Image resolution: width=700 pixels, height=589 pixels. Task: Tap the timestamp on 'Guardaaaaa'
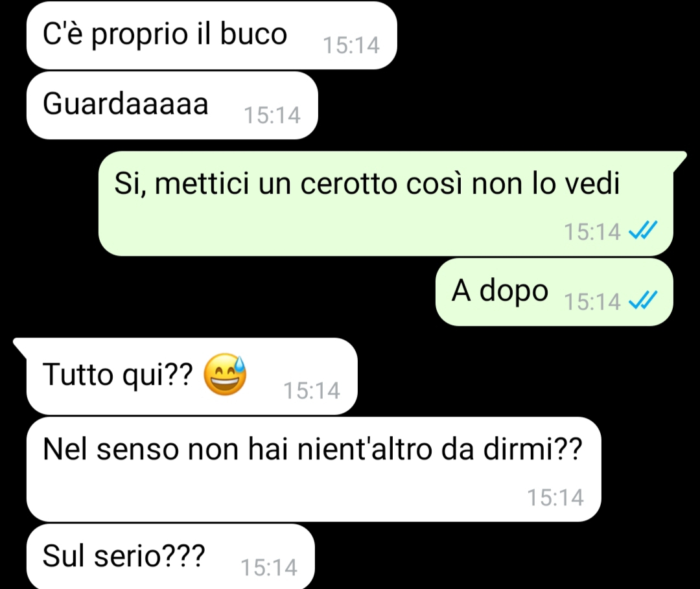tap(272, 115)
